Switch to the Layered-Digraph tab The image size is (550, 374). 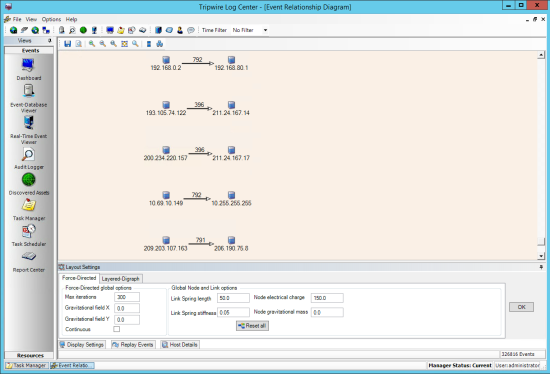(x=120, y=279)
